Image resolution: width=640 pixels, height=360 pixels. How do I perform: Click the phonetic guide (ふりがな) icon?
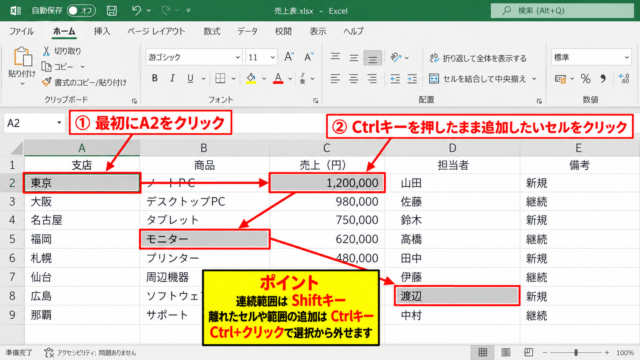[x=302, y=78]
